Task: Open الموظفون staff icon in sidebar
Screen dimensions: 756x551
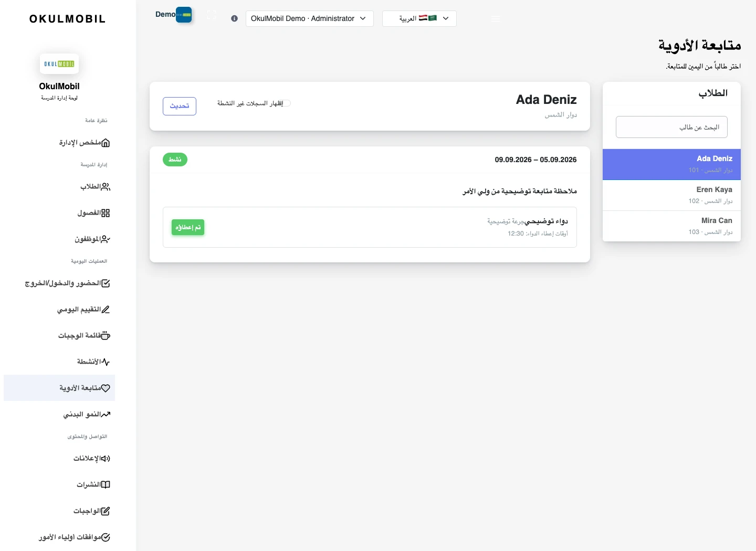Action: click(x=106, y=239)
